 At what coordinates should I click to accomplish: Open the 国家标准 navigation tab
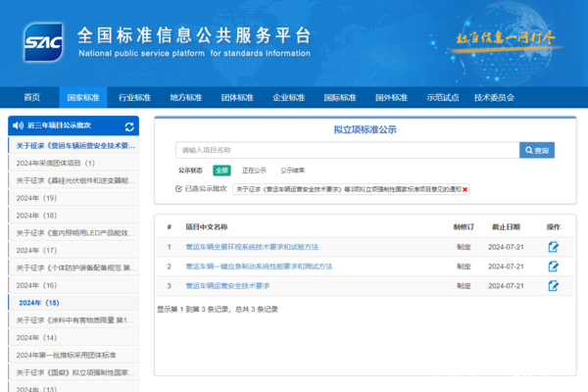(x=83, y=98)
